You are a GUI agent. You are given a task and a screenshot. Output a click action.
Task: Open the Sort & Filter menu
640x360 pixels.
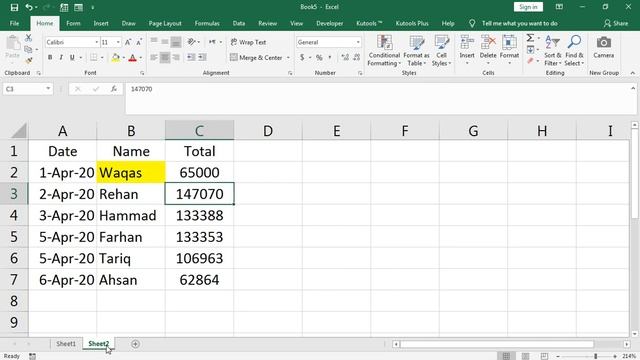click(553, 51)
